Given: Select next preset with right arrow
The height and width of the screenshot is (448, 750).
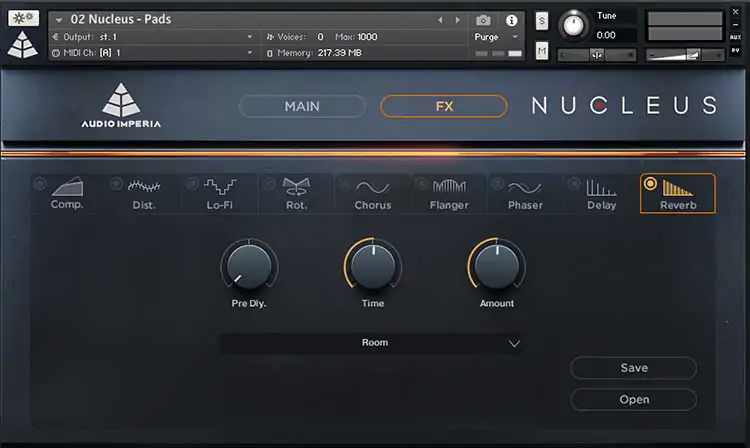Looking at the screenshot, I should click(x=457, y=20).
